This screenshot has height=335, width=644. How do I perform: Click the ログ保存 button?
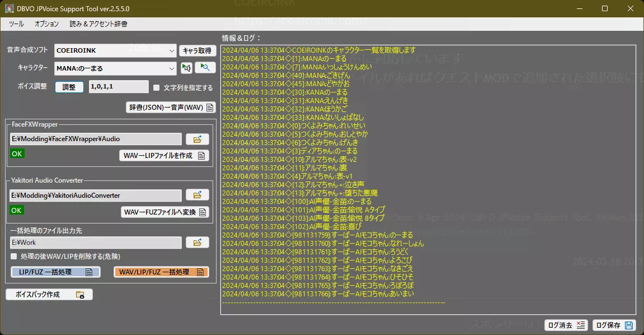(x=614, y=325)
